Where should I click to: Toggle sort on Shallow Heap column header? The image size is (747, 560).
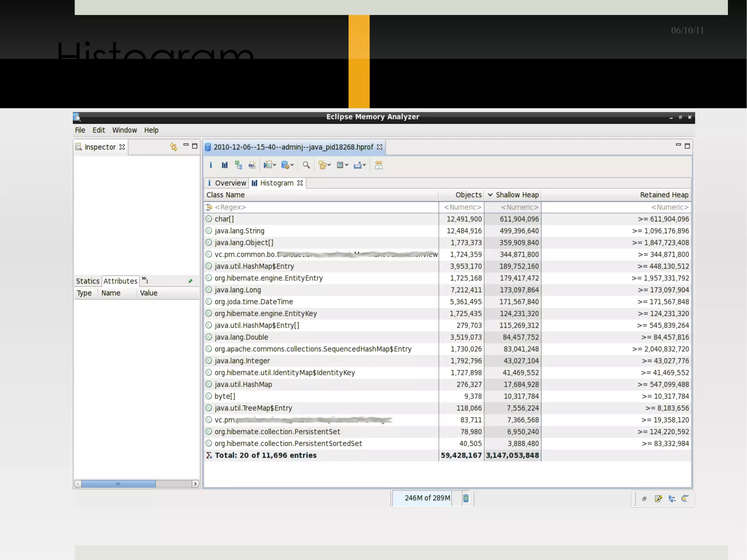[x=517, y=195]
